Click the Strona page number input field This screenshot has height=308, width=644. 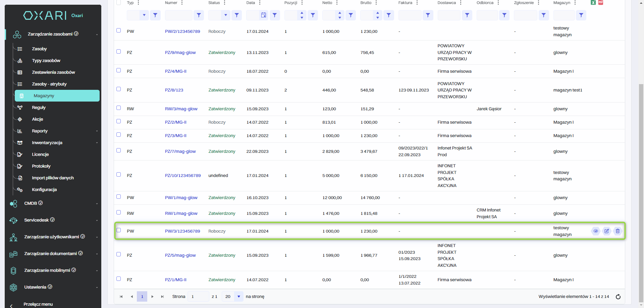click(x=198, y=297)
